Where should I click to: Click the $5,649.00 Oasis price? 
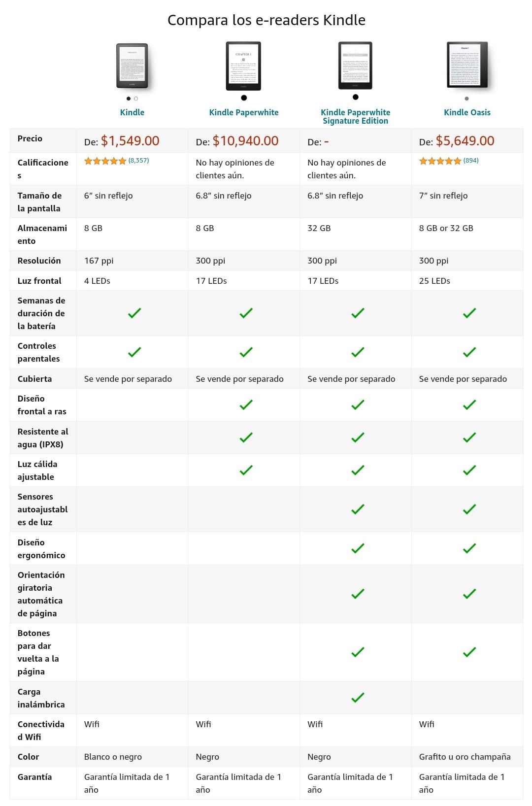pyautogui.click(x=465, y=141)
